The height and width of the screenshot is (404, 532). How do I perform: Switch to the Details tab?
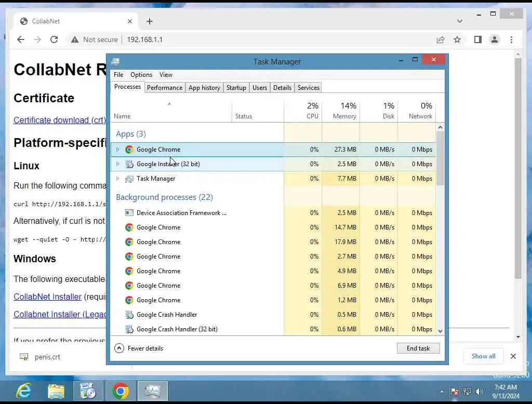coord(282,88)
